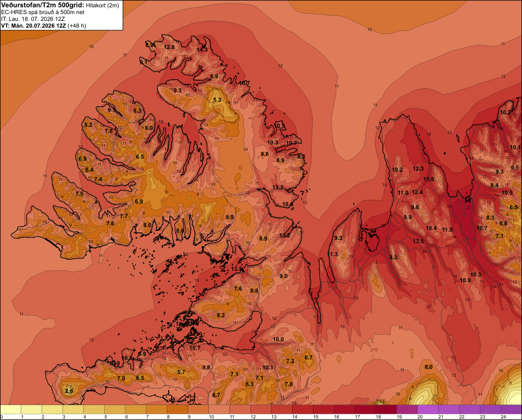Click the 'VT: Mán. 20.07.2026 12Z' valid time
The width and height of the screenshot is (522, 420).
pyautogui.click(x=33, y=26)
